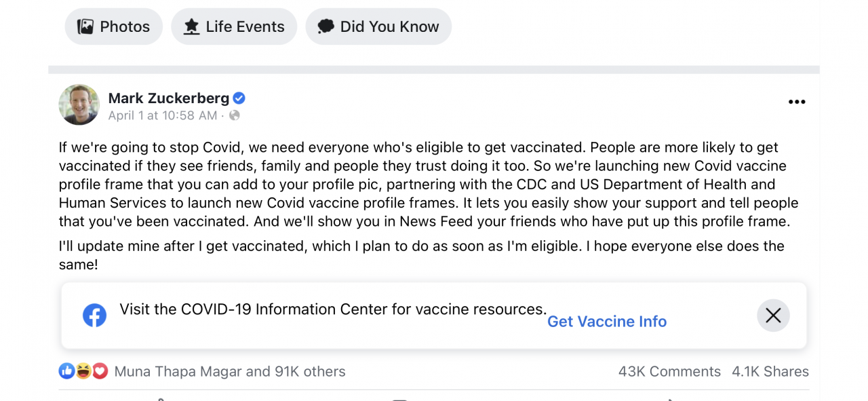Image resolution: width=868 pixels, height=401 pixels.
Task: Open the 43K Comments list
Action: point(669,371)
